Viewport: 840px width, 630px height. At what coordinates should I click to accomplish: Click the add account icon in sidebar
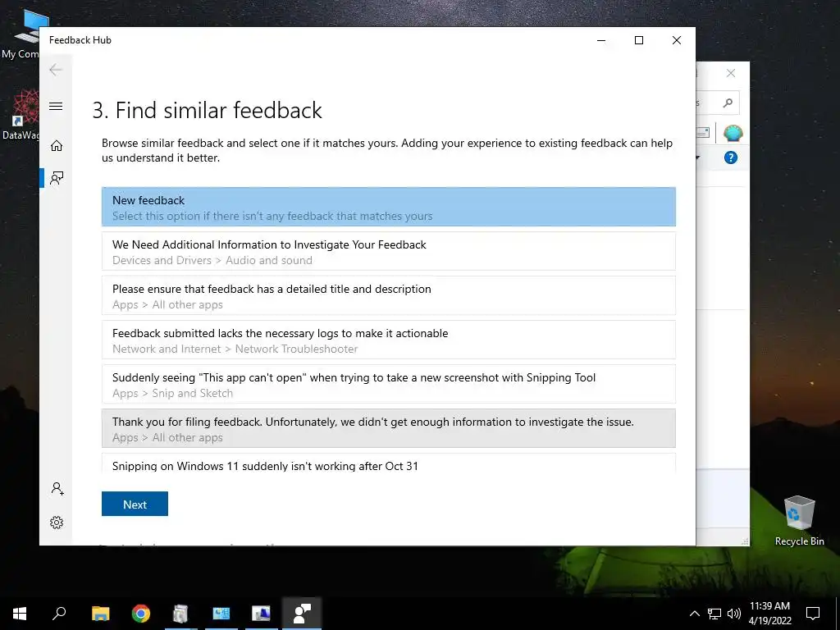(57, 489)
